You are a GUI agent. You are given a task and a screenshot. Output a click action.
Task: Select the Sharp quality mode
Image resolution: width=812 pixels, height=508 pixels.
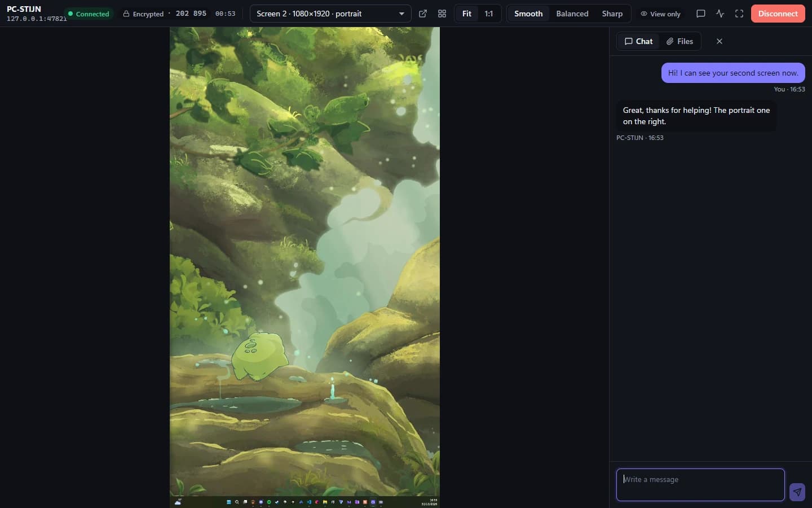(612, 14)
